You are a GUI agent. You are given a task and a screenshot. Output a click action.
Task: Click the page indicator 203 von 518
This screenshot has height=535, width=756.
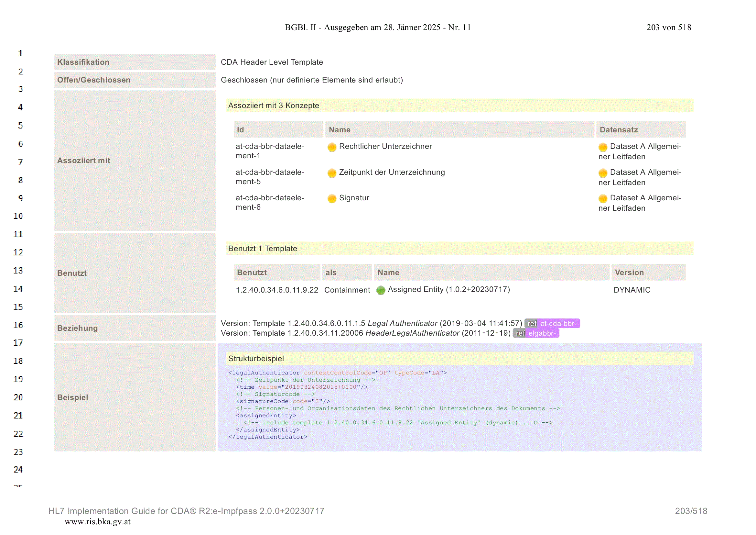[669, 28]
